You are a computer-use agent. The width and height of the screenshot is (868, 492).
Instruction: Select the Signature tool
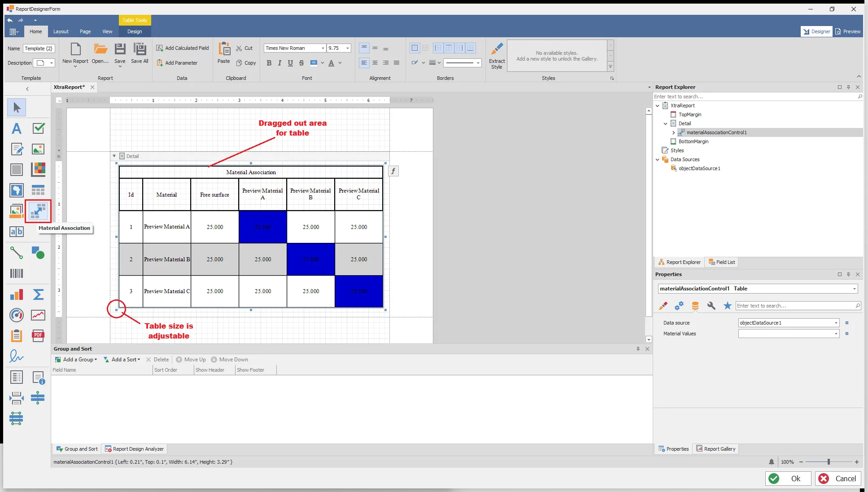[17, 356]
